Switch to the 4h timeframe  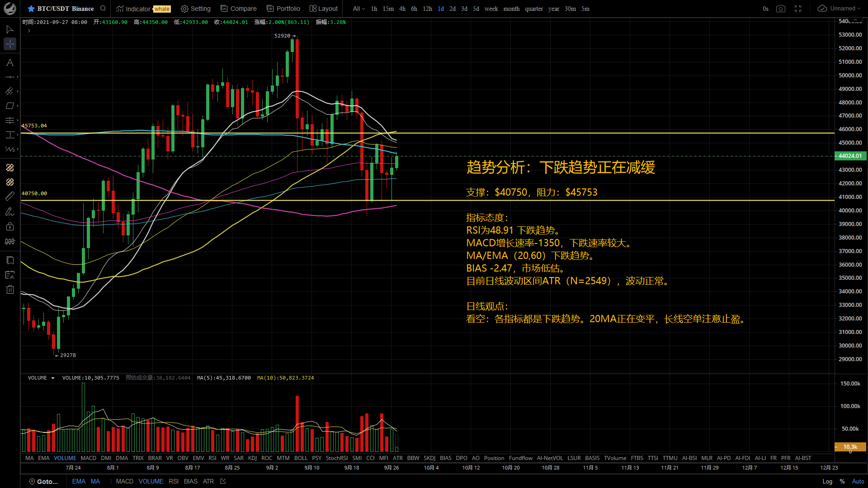[x=402, y=9]
